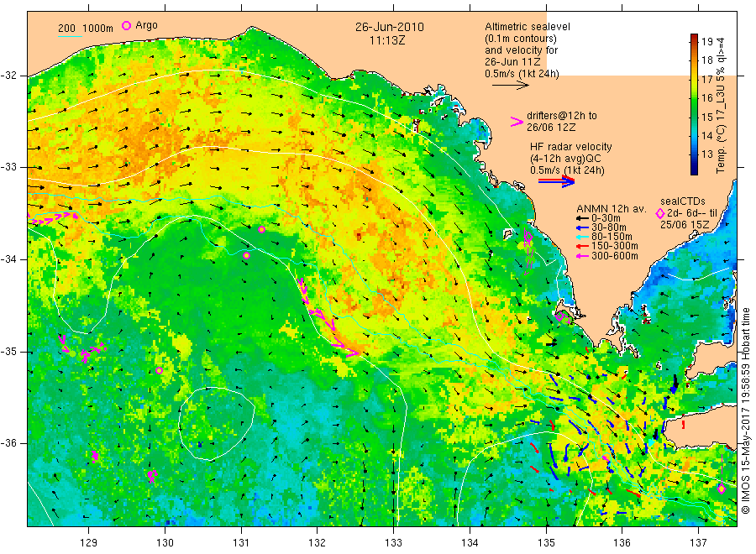The width and height of the screenshot is (756, 554).
Task: Click the cyan arrow beside 80-150m
Action: pyautogui.click(x=582, y=237)
